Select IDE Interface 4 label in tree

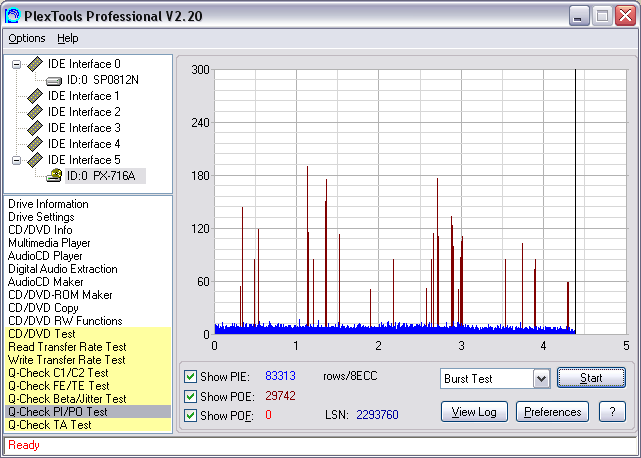(84, 144)
